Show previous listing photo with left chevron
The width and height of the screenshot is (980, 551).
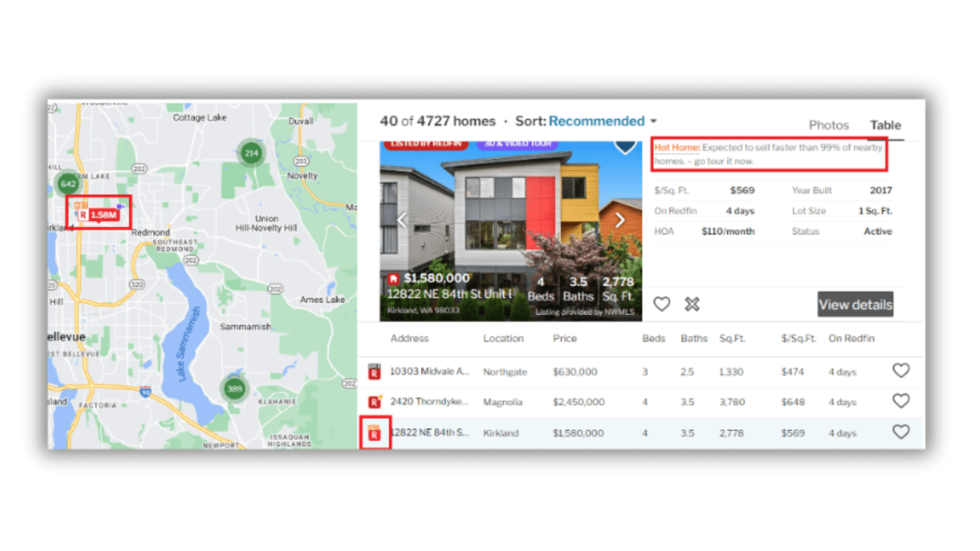pos(402,220)
